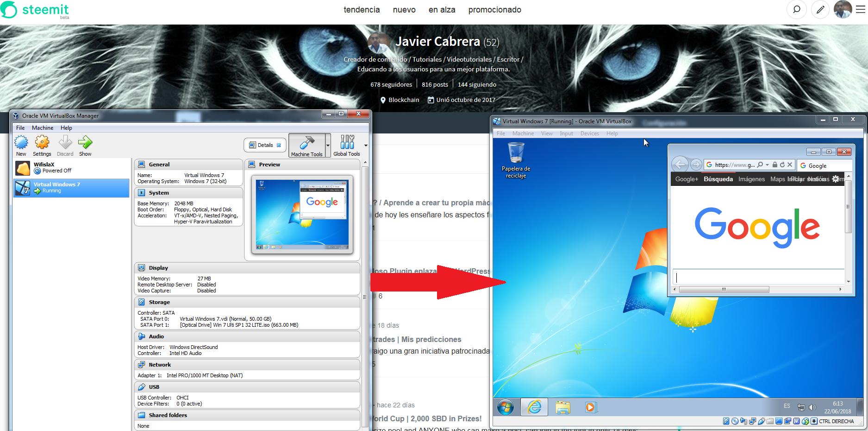
Task: Open the address bar autocomplete dropdown arrow
Action: tap(767, 165)
